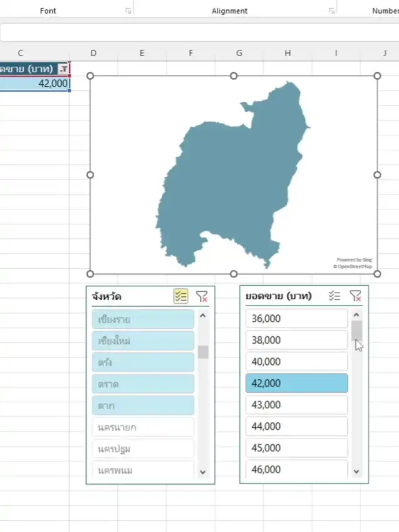Open the Alignment group dialog launcher
The image size is (399, 532).
pyautogui.click(x=332, y=11)
